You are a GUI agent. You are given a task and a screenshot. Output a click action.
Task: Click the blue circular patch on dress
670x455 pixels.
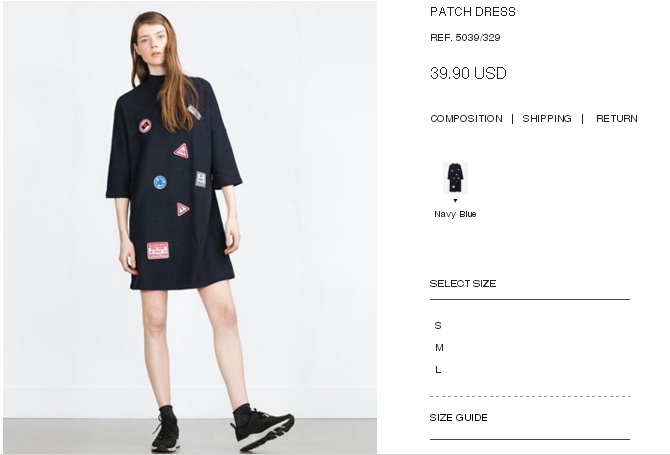[x=160, y=182]
